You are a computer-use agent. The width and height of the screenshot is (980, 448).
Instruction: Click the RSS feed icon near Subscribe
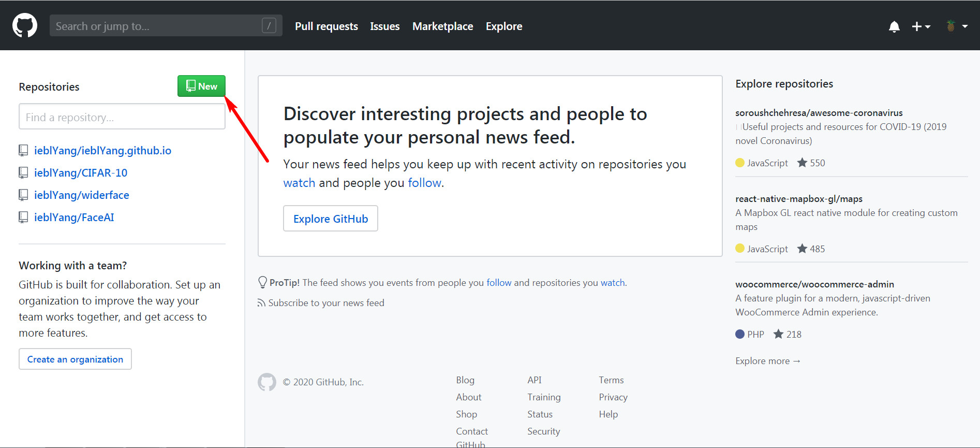[261, 303]
